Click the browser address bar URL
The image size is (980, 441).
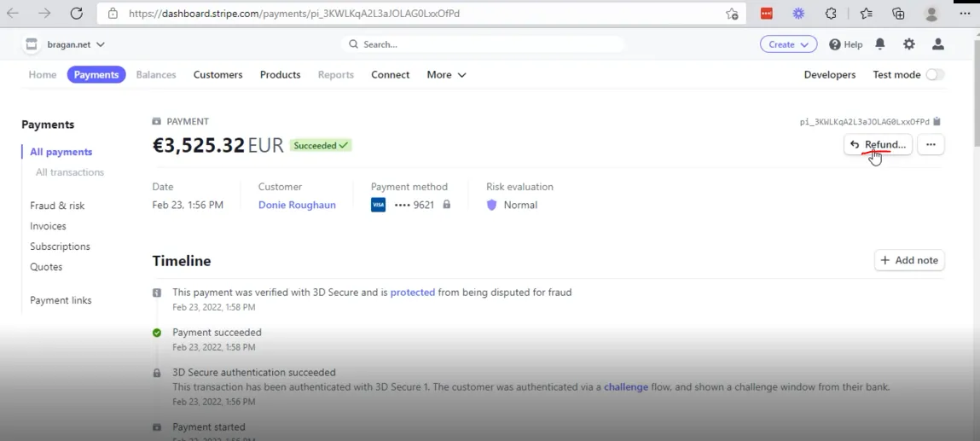pyautogui.click(x=294, y=13)
